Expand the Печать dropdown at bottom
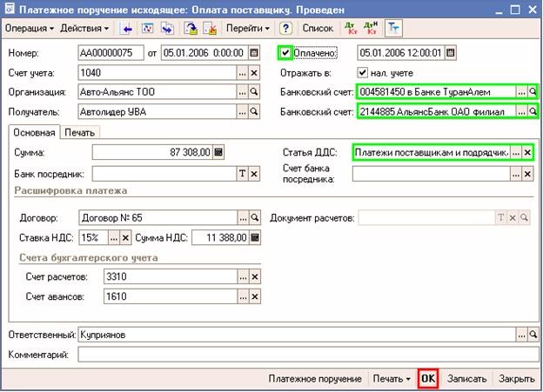The height and width of the screenshot is (392, 543). coord(391,379)
